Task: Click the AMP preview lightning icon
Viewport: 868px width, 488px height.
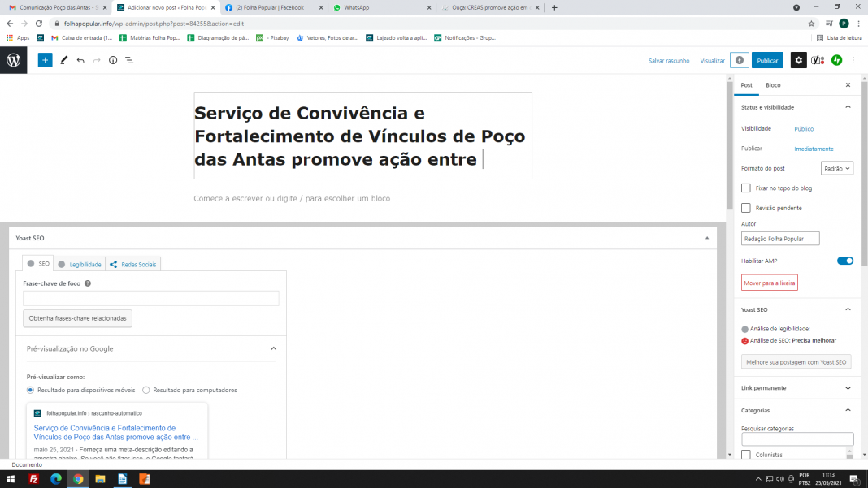Action: (739, 60)
